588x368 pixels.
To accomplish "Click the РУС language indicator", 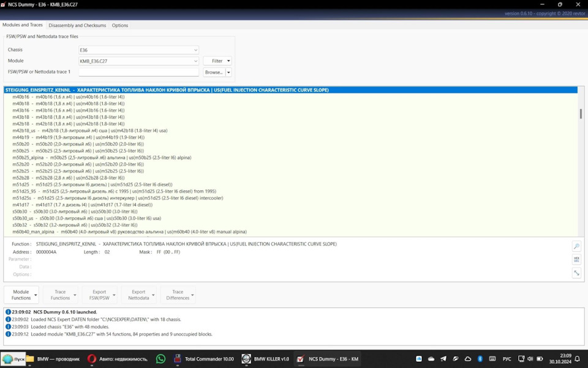I will coord(507,359).
